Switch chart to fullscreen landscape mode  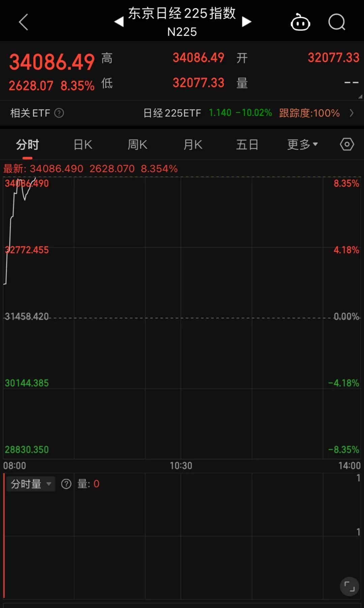tap(350, 587)
